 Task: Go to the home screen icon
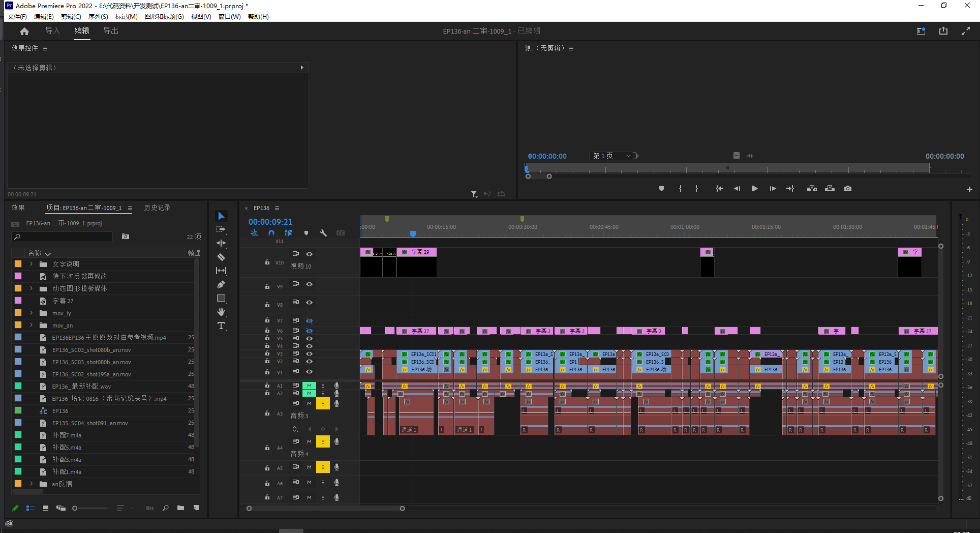coord(24,31)
